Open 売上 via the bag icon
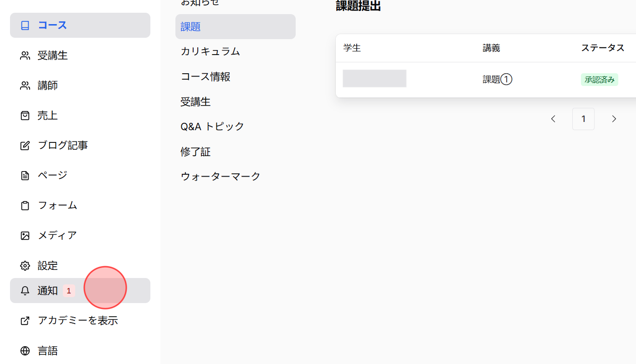Viewport: 636px width, 364px height. coord(25,115)
